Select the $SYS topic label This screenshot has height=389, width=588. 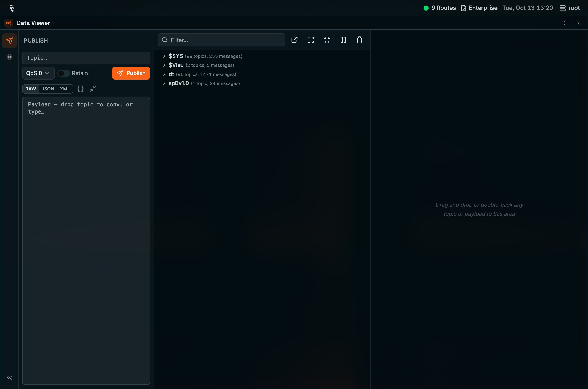pyautogui.click(x=176, y=56)
